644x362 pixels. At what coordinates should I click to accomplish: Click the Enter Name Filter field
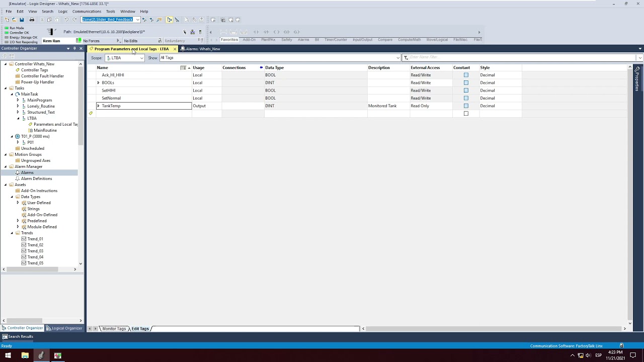(x=522, y=57)
